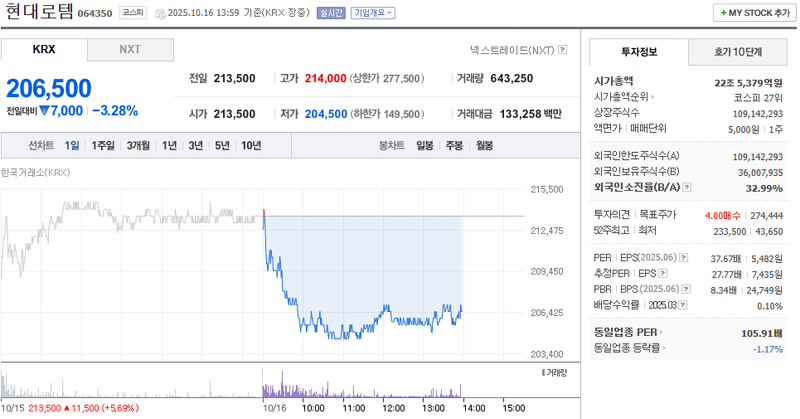
Task: Click the 실시간 real-time button
Action: point(330,13)
